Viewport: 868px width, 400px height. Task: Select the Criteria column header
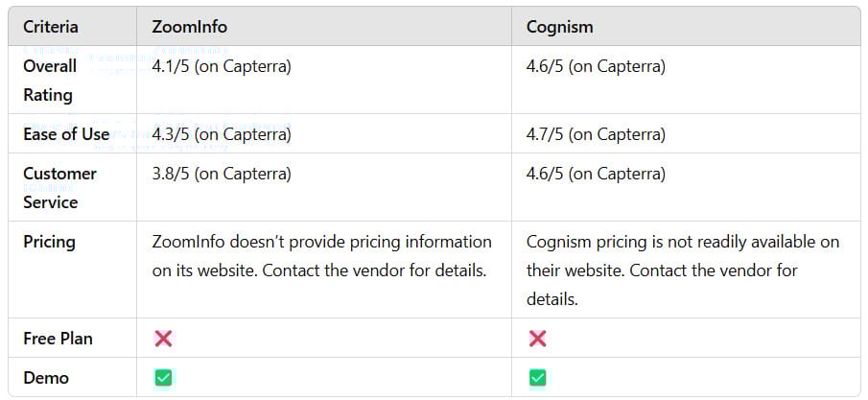point(51,27)
